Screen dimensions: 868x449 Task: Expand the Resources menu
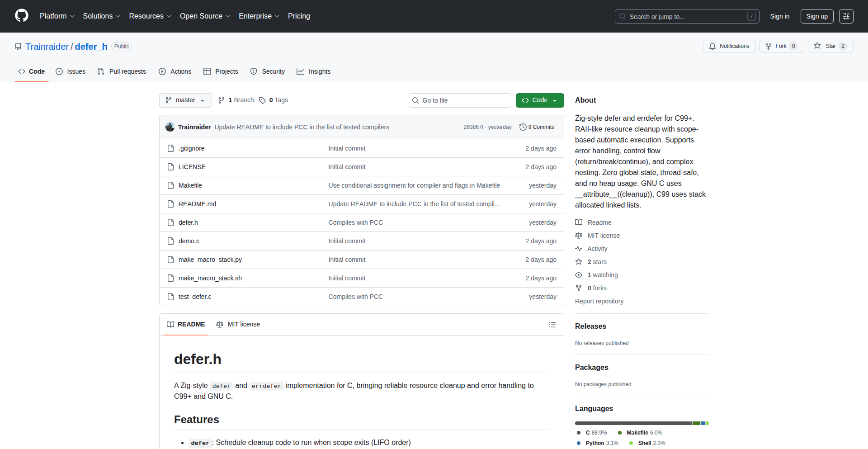(150, 16)
